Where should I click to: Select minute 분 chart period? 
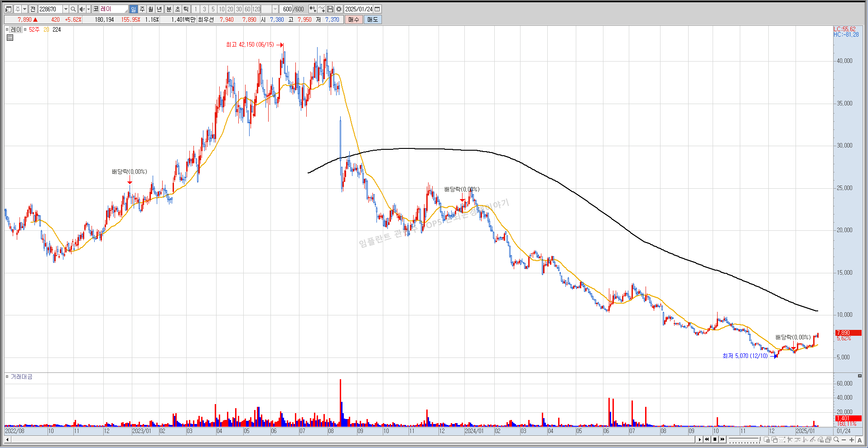point(169,9)
